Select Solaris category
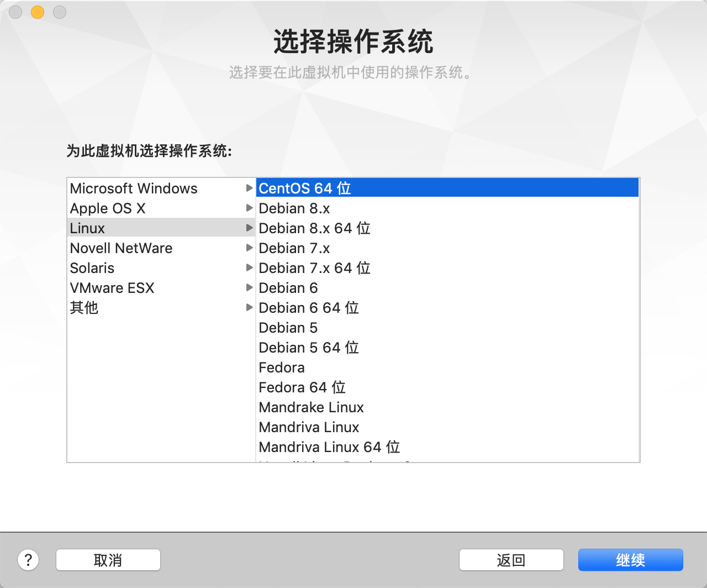 (161, 268)
